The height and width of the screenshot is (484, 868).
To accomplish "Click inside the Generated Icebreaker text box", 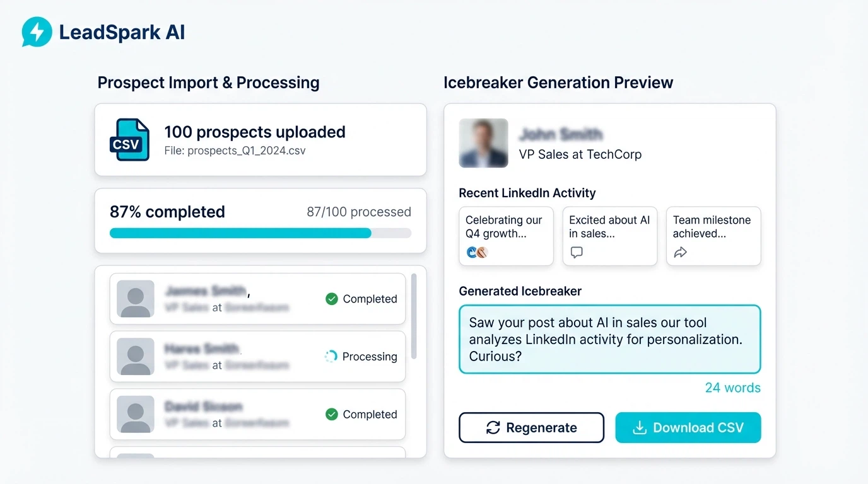I will [609, 339].
